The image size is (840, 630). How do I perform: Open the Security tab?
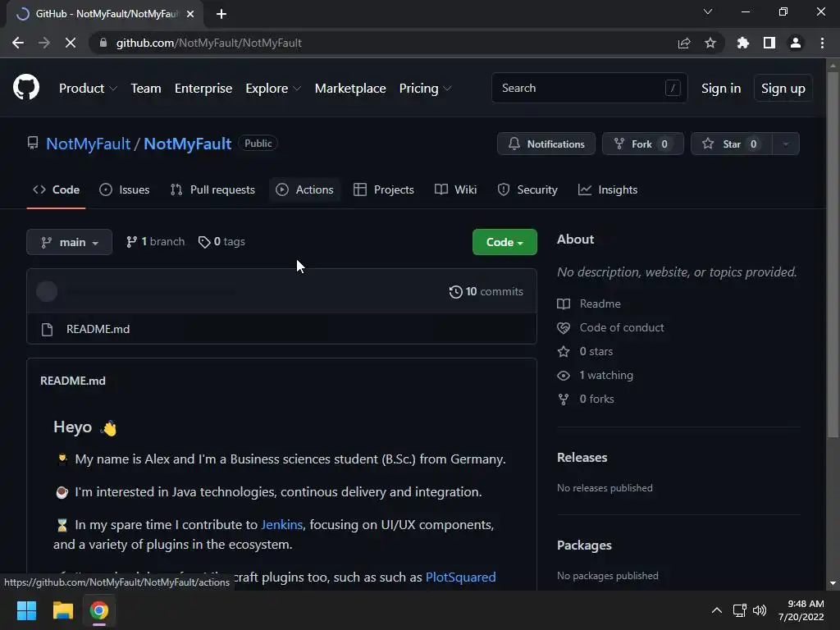[527, 189]
